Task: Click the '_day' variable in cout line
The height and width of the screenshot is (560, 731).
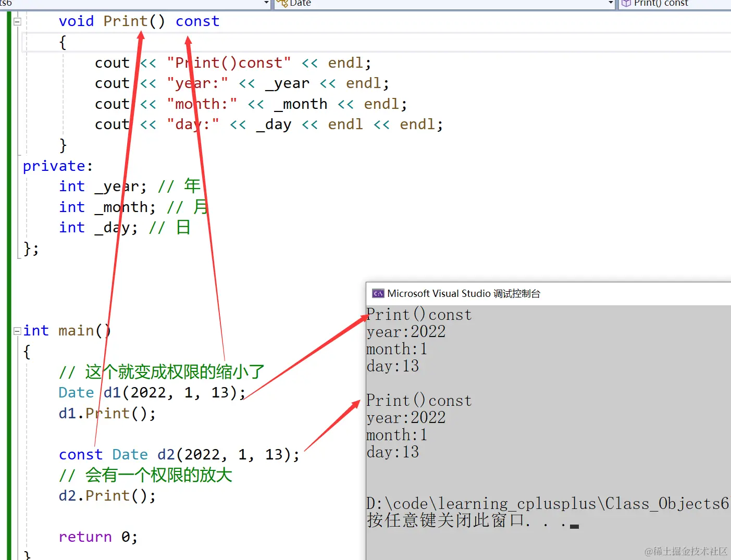Action: pos(274,125)
